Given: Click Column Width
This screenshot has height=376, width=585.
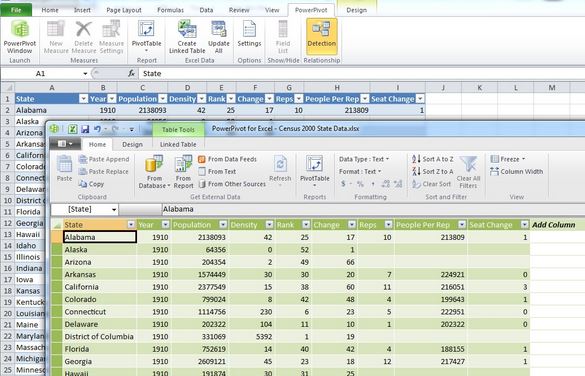Looking at the screenshot, I should pos(517,172).
